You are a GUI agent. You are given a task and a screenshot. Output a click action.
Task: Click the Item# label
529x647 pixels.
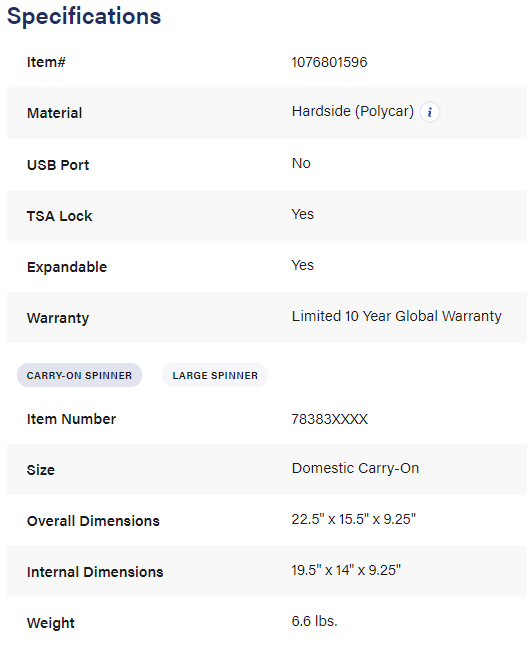(46, 62)
